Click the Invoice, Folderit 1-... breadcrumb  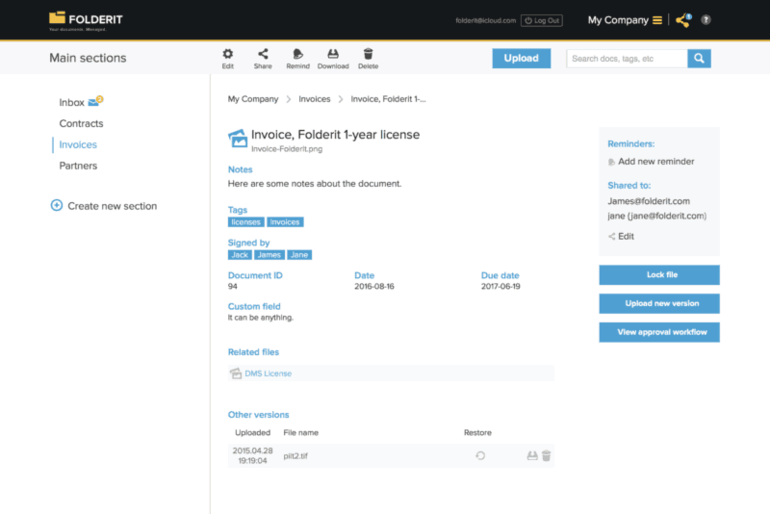388,99
